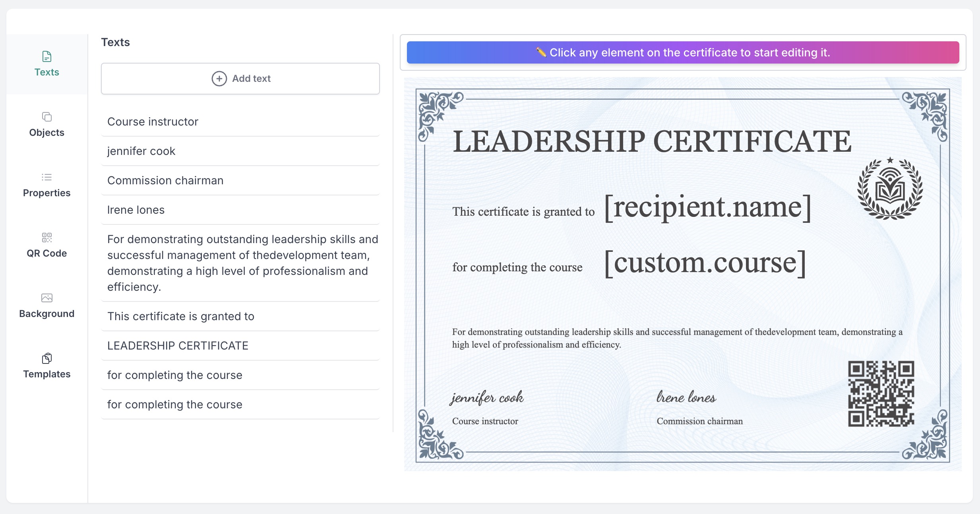Open the Properties list icon
Viewport: 980px width, 514px height.
46,177
